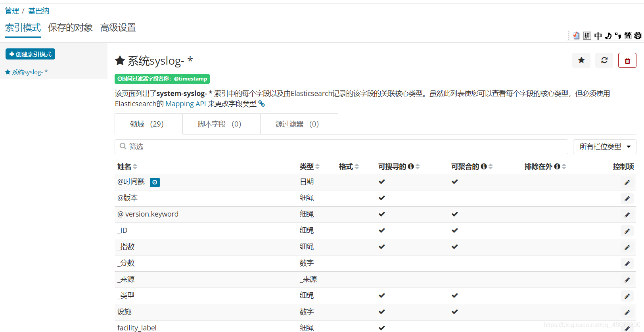Click the _类型 field name
Image resolution: width=644 pixels, height=332 pixels.
[x=126, y=296]
